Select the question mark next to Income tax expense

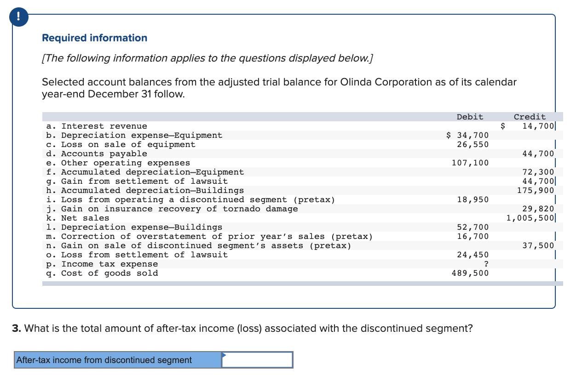tap(486, 264)
